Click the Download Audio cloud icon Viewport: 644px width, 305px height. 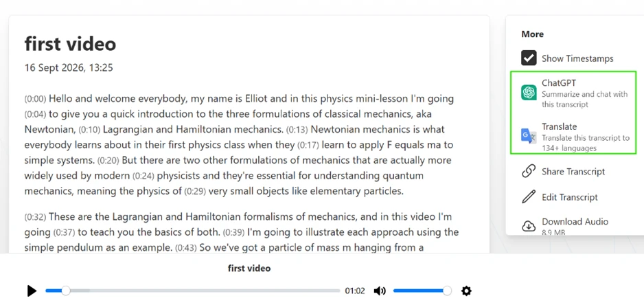529,226
